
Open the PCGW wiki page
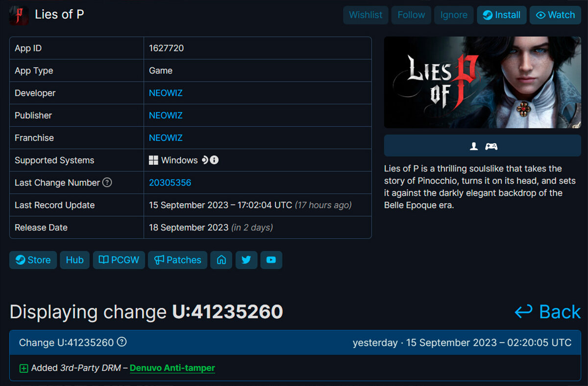pos(119,260)
